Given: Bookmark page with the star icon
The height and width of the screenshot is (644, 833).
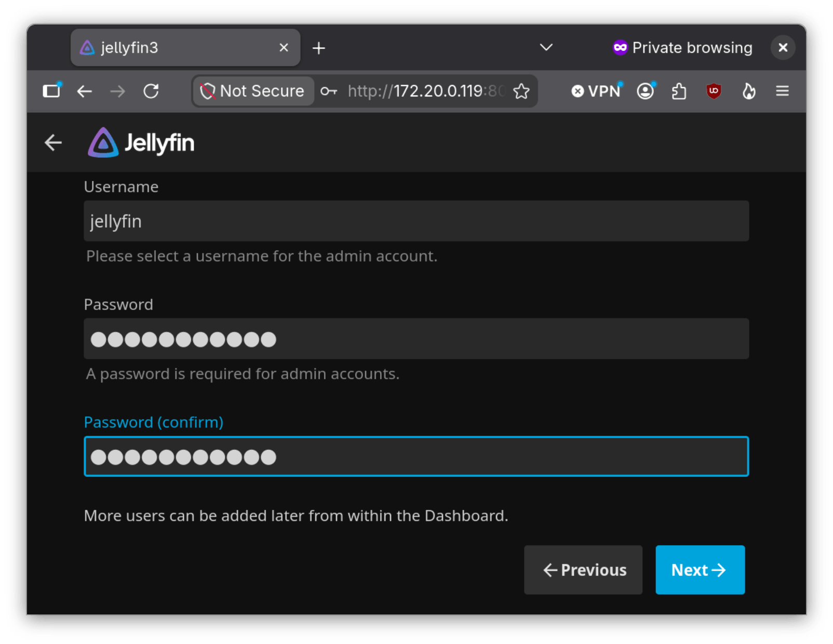Looking at the screenshot, I should 521,91.
